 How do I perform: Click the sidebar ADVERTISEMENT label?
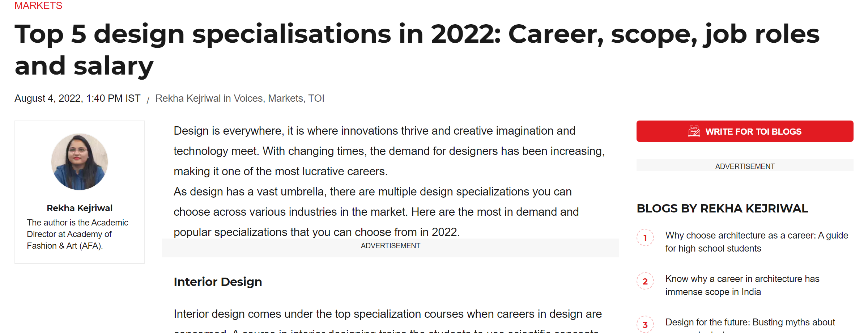pyautogui.click(x=745, y=166)
